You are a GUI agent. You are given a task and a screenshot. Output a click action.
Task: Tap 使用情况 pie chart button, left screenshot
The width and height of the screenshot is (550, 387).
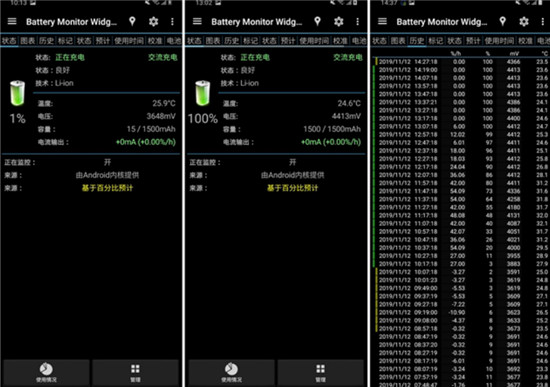tap(46, 373)
